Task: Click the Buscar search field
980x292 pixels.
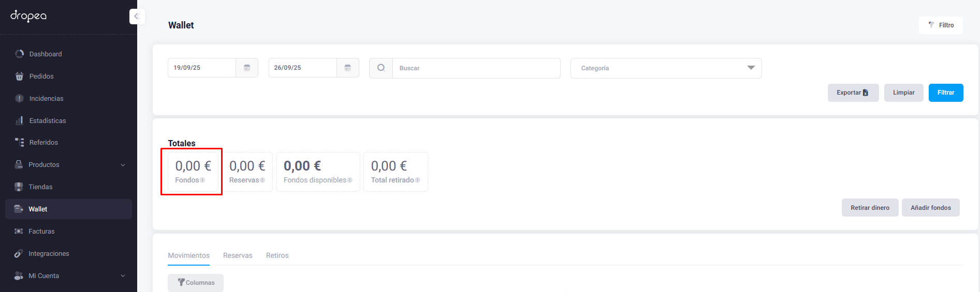Action: pos(476,68)
